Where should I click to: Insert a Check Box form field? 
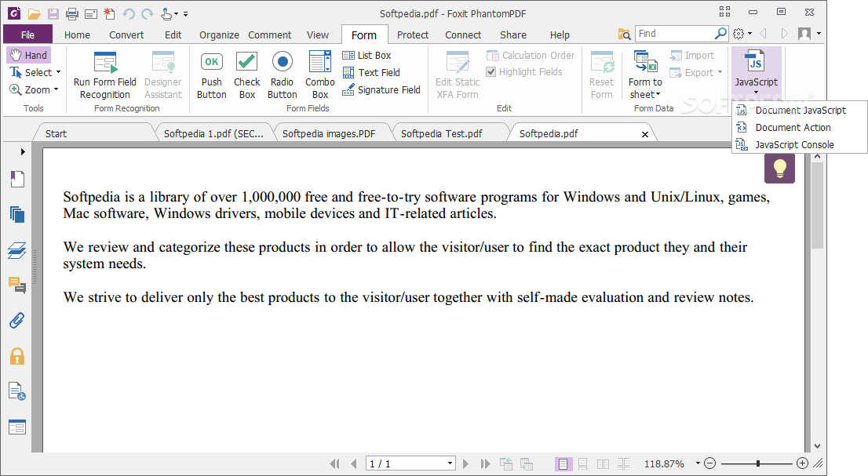tap(247, 75)
